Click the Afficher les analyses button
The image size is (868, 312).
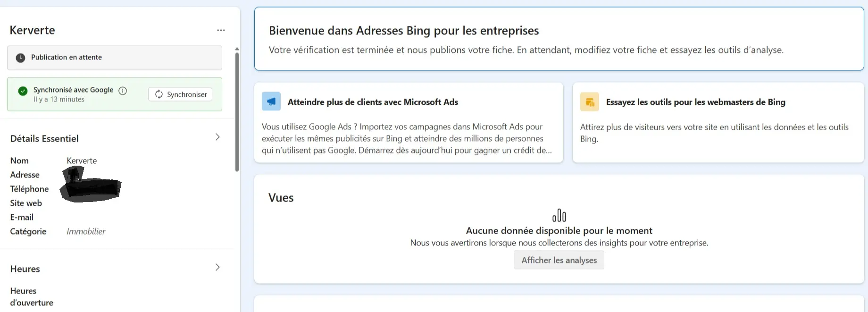(559, 260)
